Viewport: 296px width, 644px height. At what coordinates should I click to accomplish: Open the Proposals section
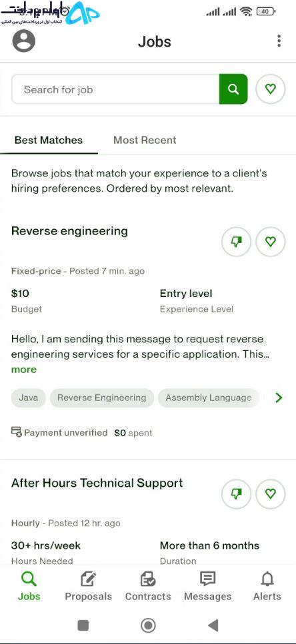click(89, 586)
